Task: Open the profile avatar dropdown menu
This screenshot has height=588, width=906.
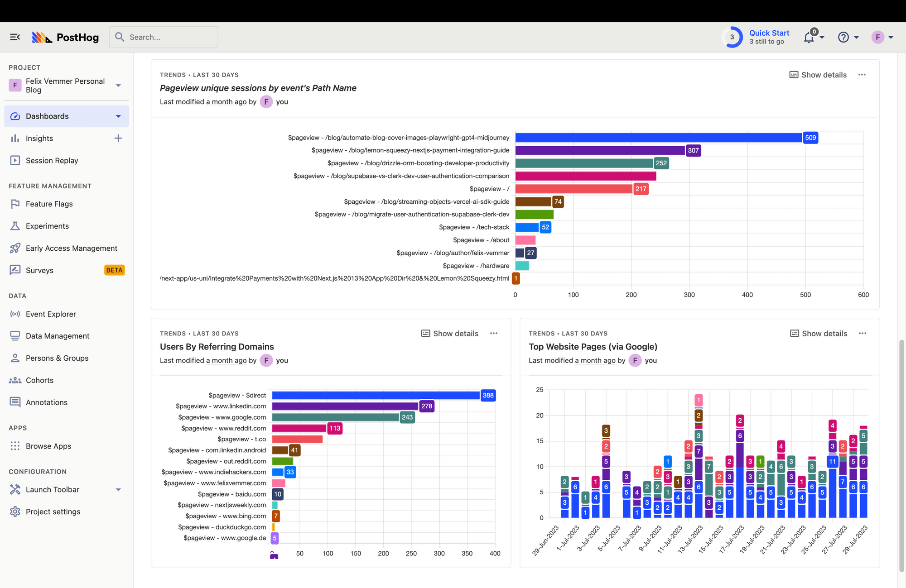Action: pyautogui.click(x=878, y=37)
